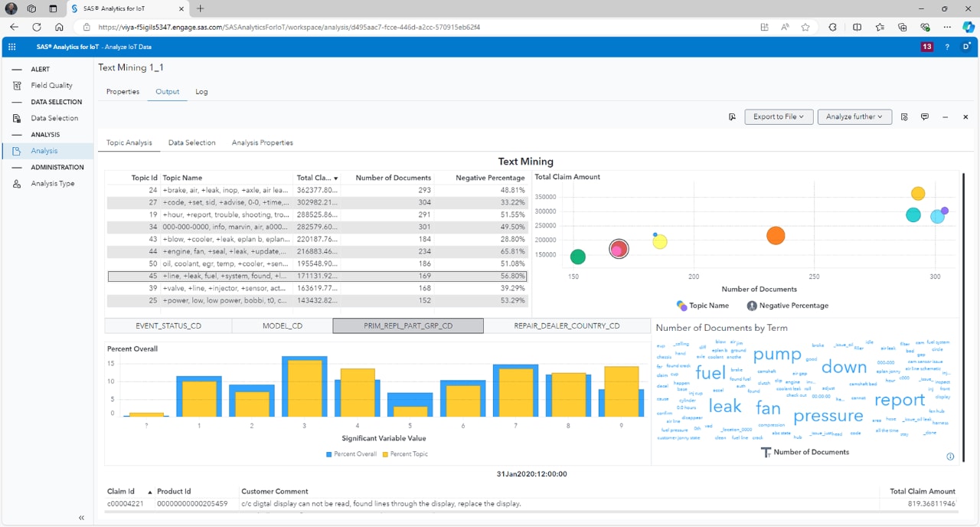Click the word cloud info icon
980x527 pixels.
pyautogui.click(x=950, y=457)
